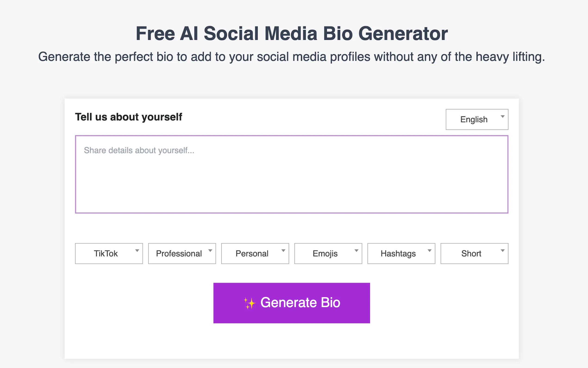Expand the Short dropdown arrow
The height and width of the screenshot is (368, 588).
click(503, 251)
